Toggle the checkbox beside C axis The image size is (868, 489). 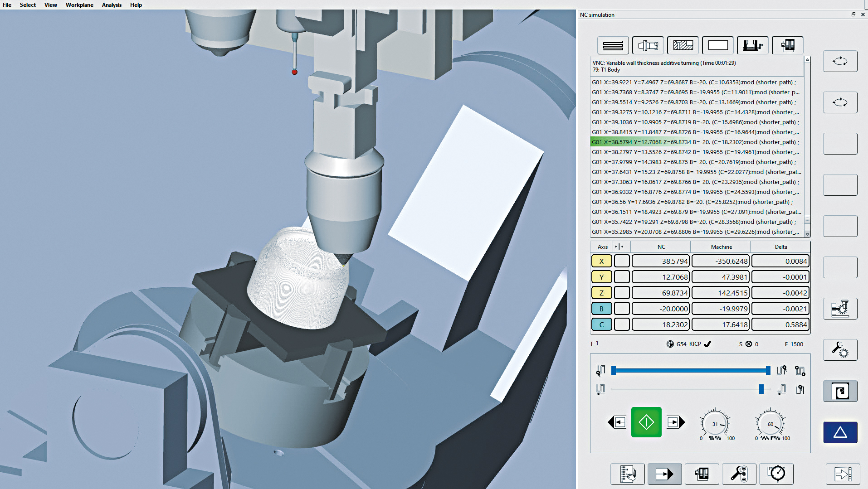[x=622, y=324]
